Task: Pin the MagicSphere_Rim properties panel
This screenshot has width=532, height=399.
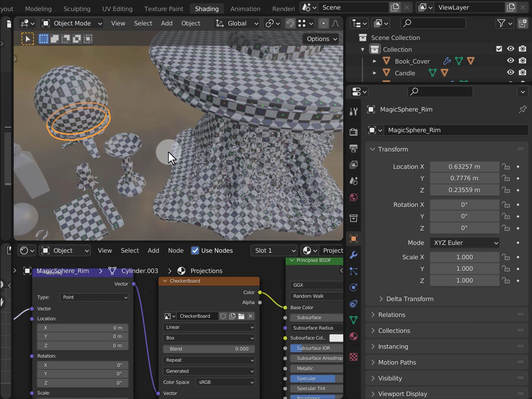Action: [x=522, y=109]
